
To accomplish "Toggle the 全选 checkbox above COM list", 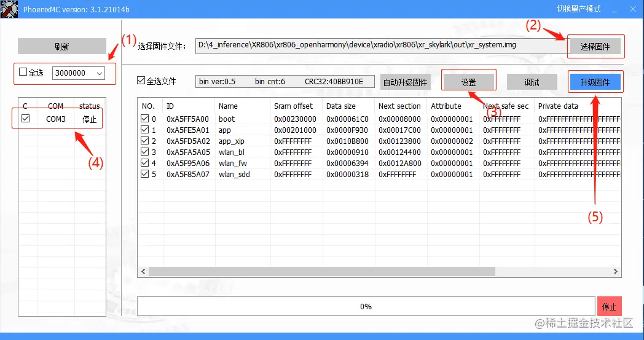I will 23,72.
